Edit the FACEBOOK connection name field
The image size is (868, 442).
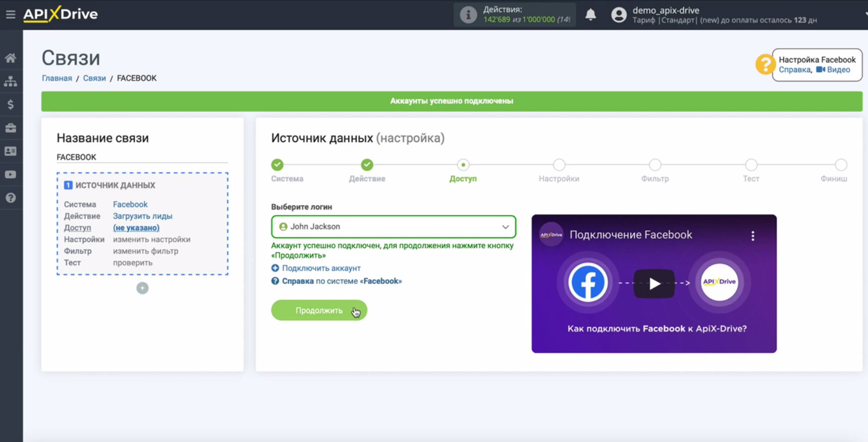(142, 157)
